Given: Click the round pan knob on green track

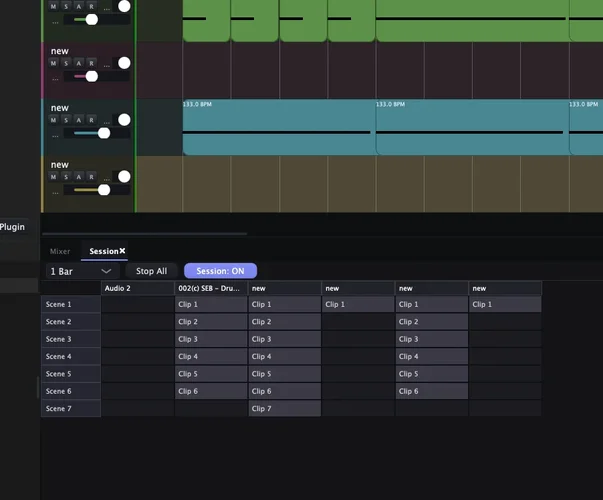Looking at the screenshot, I should click(124, 6).
